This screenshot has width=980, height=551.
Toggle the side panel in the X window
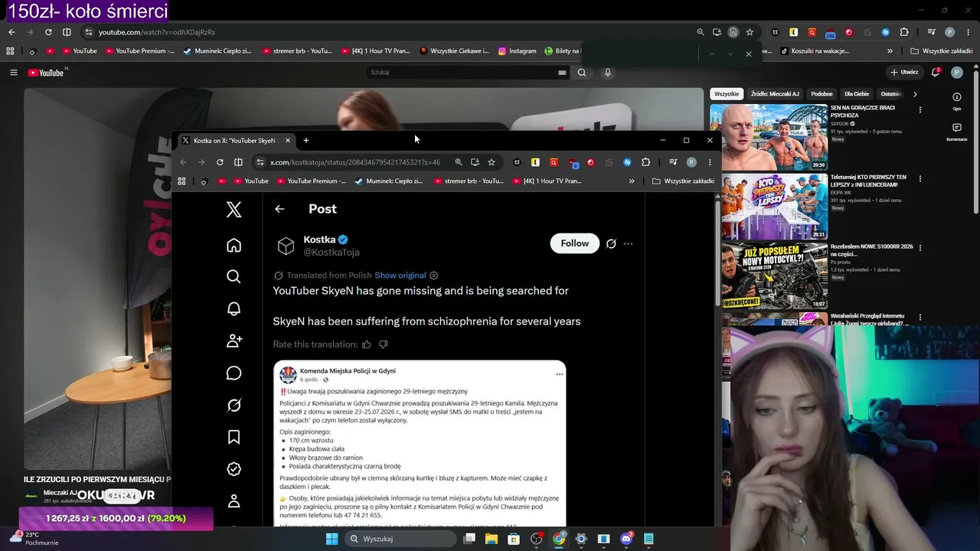click(x=238, y=162)
